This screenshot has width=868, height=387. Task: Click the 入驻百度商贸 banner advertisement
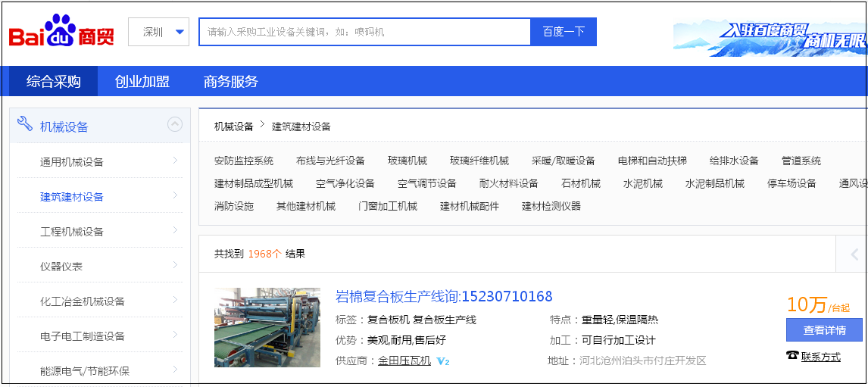pos(770,38)
